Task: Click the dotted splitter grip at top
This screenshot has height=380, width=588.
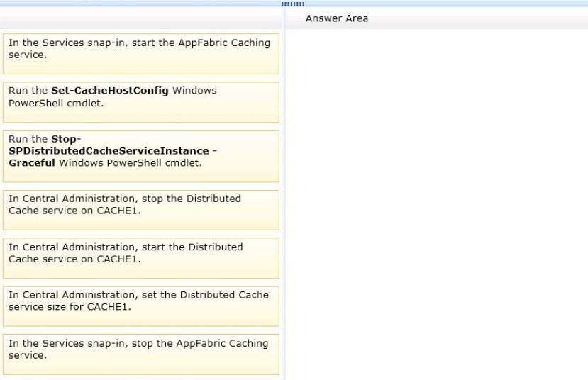Action: click(293, 4)
